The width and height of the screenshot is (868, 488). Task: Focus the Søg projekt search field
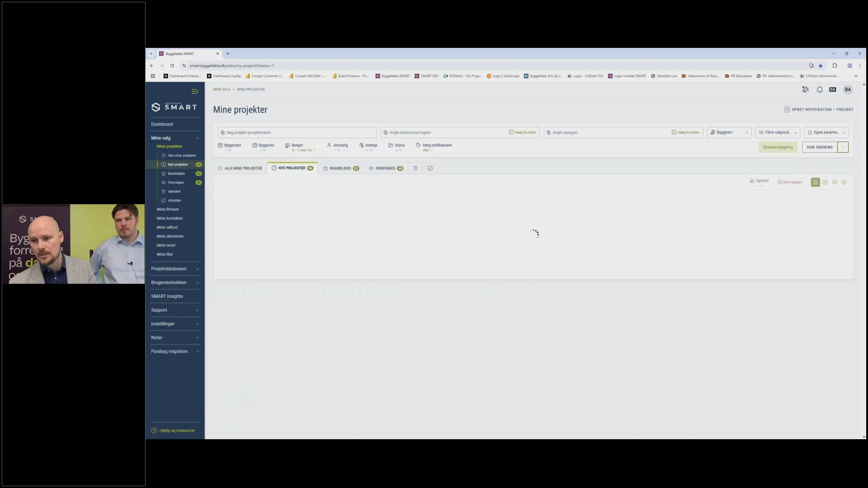(x=297, y=132)
